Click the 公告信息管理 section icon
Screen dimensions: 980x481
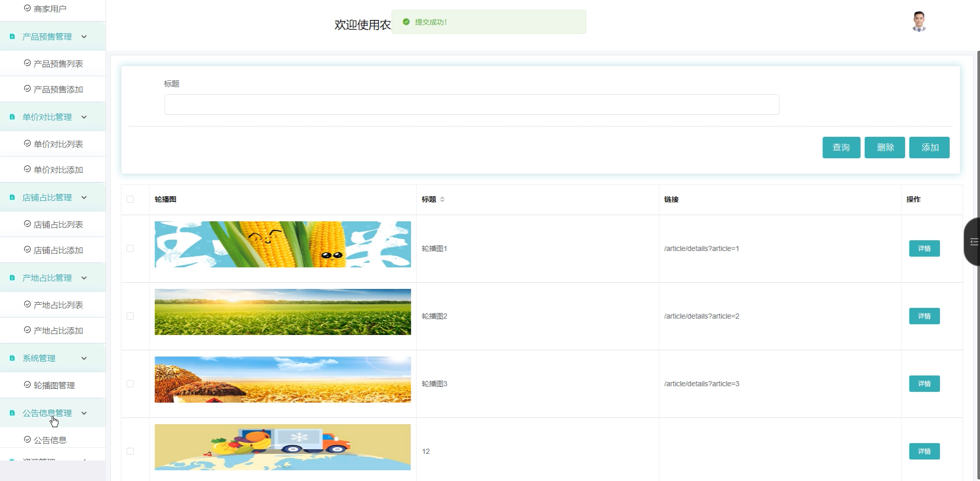click(x=12, y=413)
